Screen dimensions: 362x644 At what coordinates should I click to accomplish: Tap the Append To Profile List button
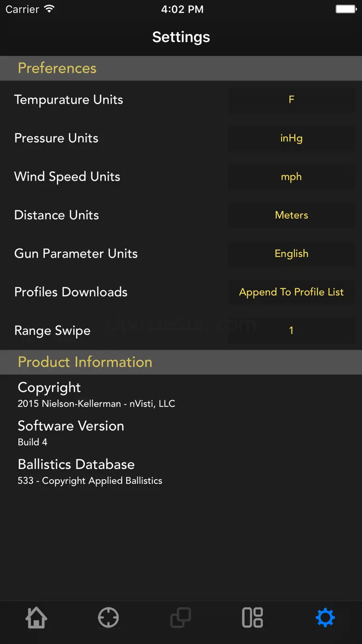(291, 292)
